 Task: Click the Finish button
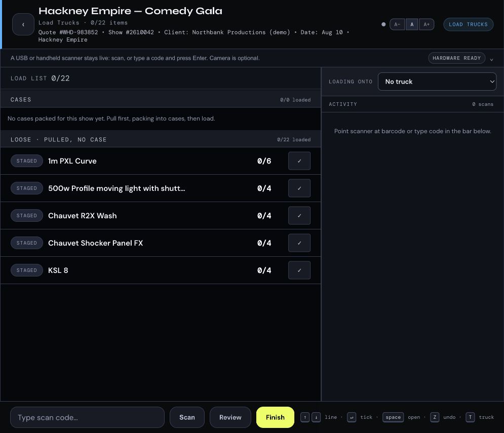point(275,417)
